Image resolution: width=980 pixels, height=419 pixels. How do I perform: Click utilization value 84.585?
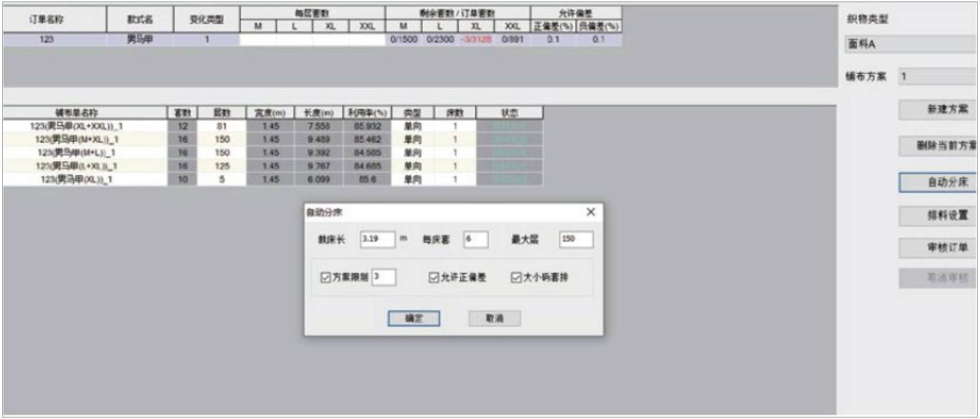click(368, 152)
